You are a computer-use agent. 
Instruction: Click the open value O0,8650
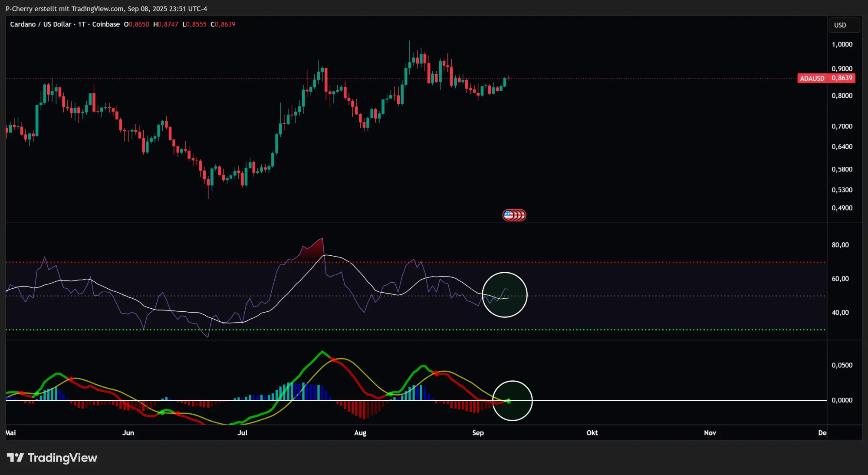136,24
